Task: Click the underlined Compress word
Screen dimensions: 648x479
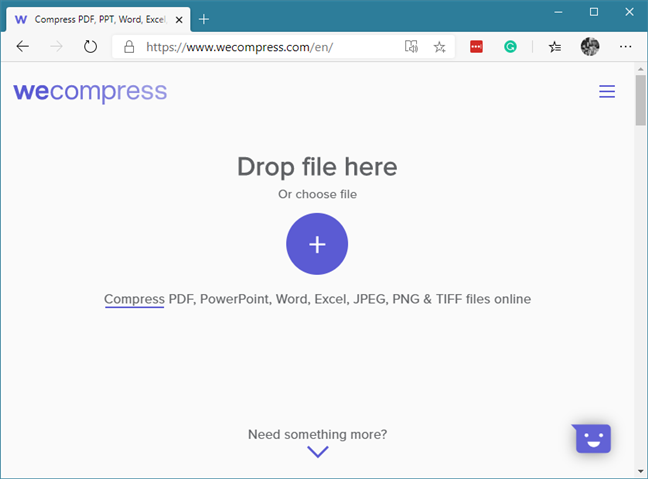Action: pos(134,299)
